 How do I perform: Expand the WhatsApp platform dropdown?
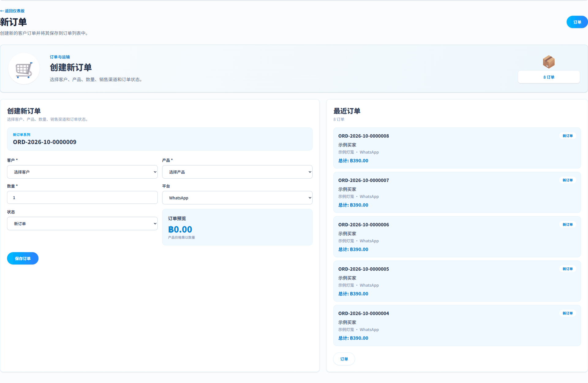pyautogui.click(x=237, y=198)
